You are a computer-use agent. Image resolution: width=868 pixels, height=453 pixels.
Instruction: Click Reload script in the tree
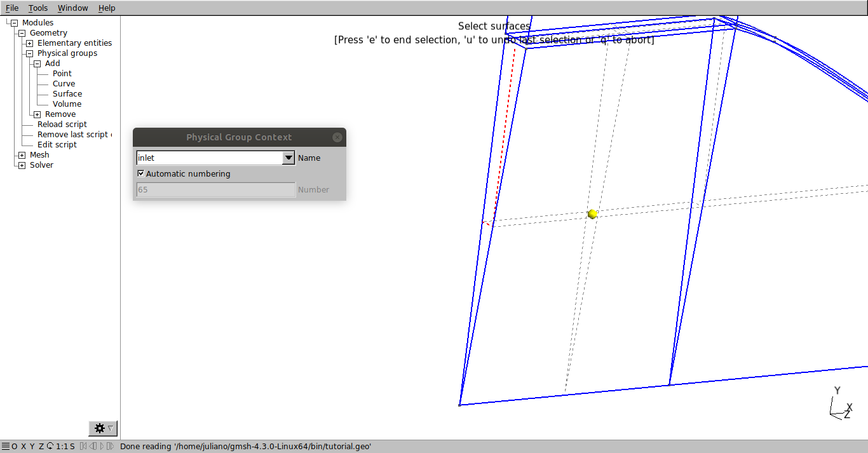pos(62,125)
